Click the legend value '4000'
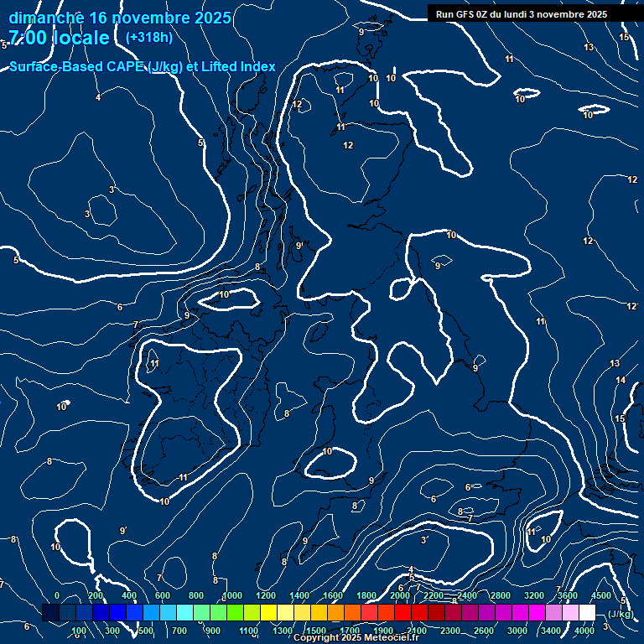Screen dimensions: 644x644 click(x=584, y=631)
